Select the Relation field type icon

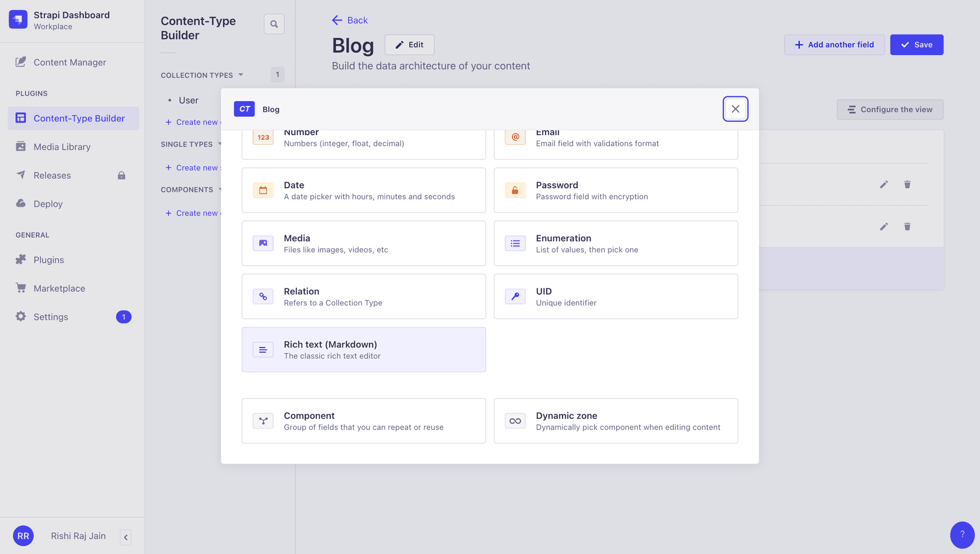[x=263, y=296]
